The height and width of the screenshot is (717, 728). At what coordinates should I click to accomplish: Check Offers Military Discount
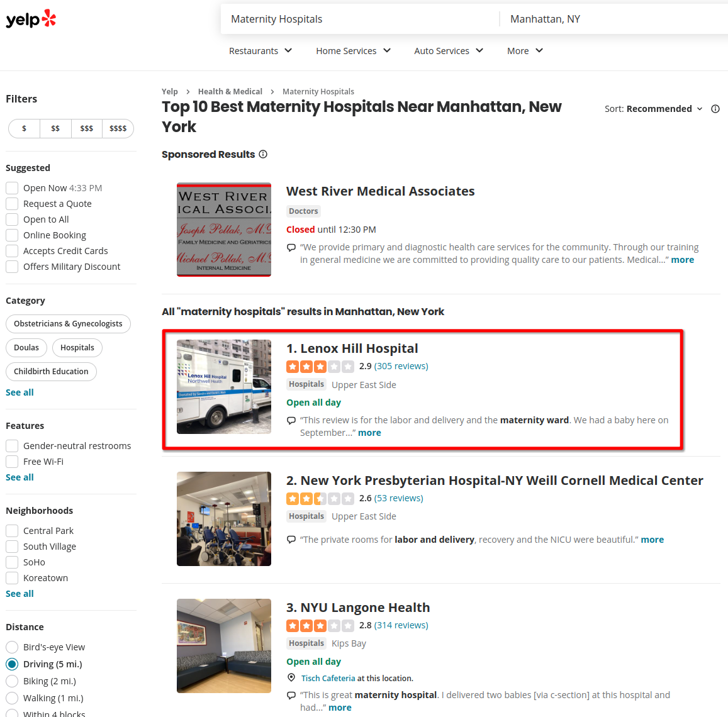12,267
